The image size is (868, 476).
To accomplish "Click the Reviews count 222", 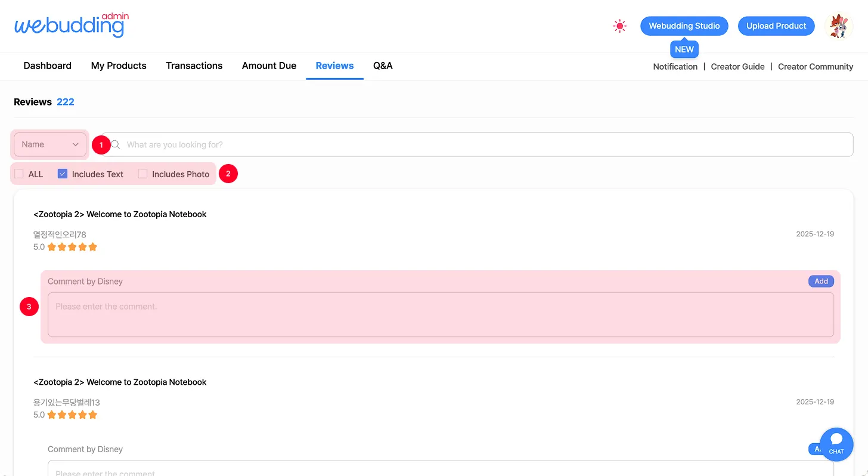I will 66,102.
